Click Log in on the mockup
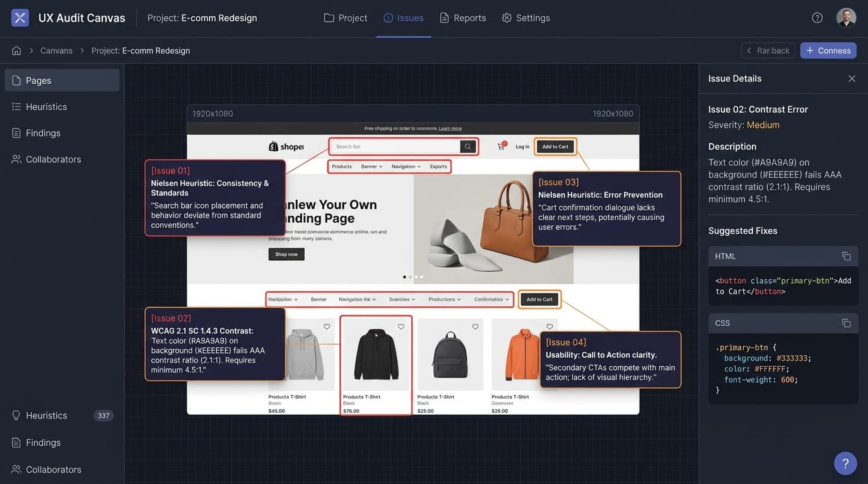This screenshot has height=484, width=868. [x=522, y=147]
